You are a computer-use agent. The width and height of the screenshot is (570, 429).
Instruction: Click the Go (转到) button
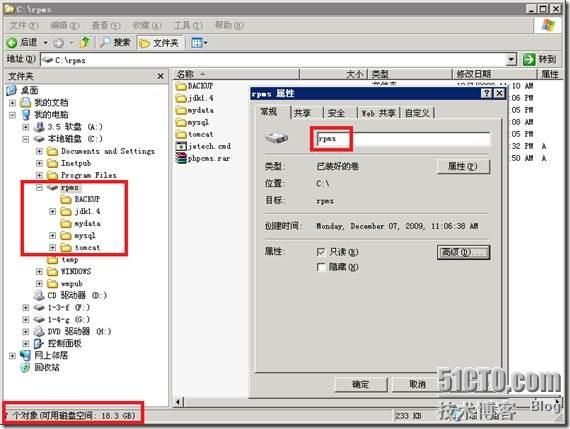pos(539,59)
